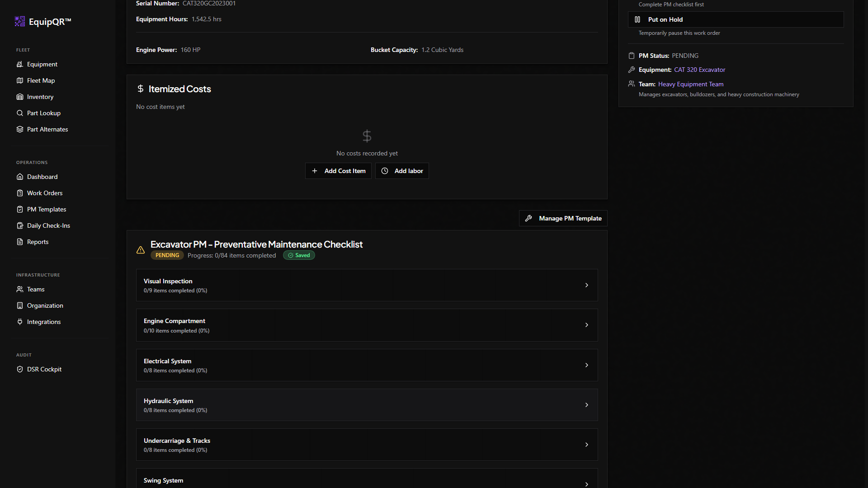868x488 pixels.
Task: Expand the Hydraulic System section
Action: (367, 405)
